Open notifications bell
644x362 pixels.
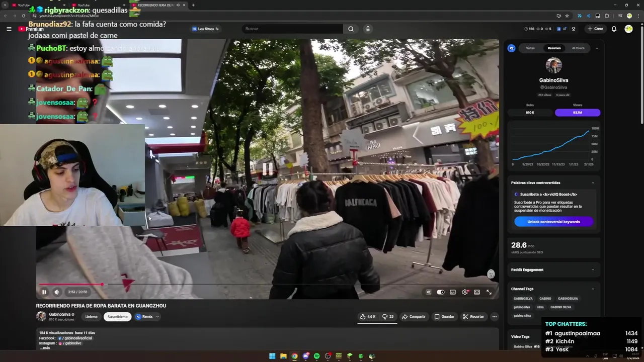point(614,29)
